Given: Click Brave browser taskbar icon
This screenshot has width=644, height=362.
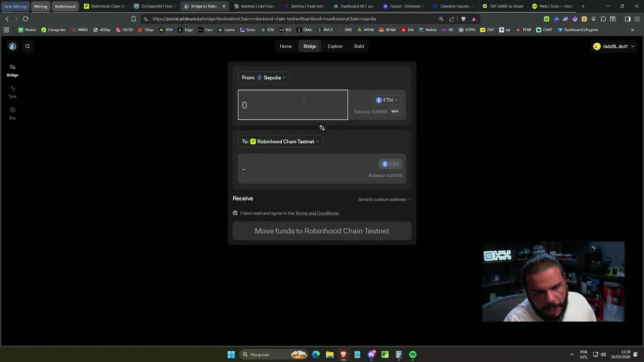Looking at the screenshot, I should 344,354.
